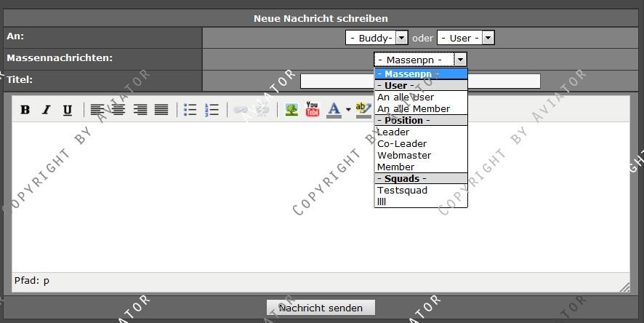Toggle italic text formatting
The image size is (644, 323).
tap(47, 110)
